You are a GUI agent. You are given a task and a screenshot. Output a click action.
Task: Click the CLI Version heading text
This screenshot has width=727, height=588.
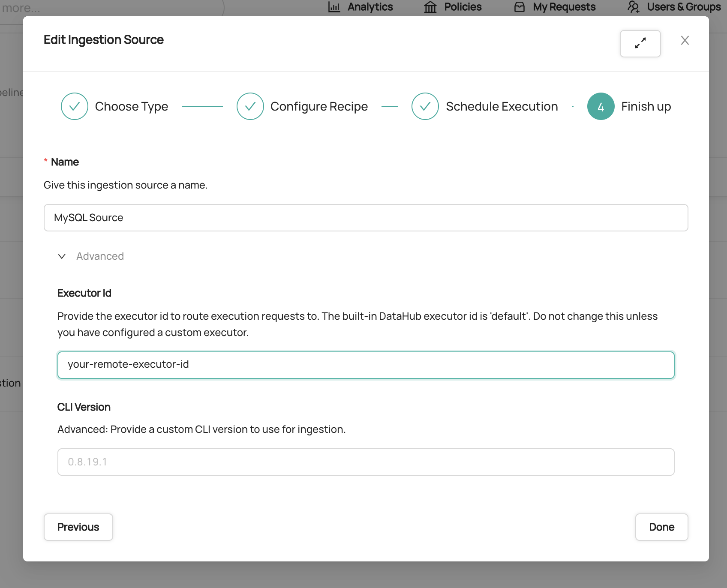point(84,407)
